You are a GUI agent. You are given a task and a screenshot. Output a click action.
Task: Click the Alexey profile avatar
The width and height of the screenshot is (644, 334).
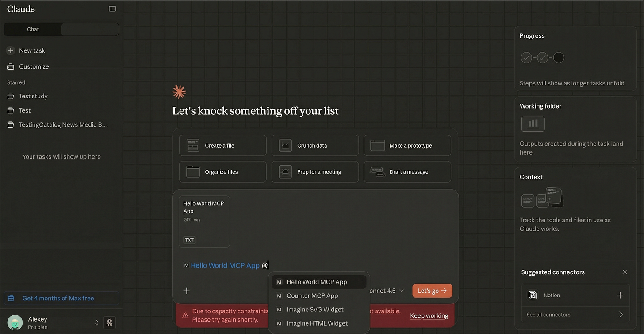click(15, 323)
